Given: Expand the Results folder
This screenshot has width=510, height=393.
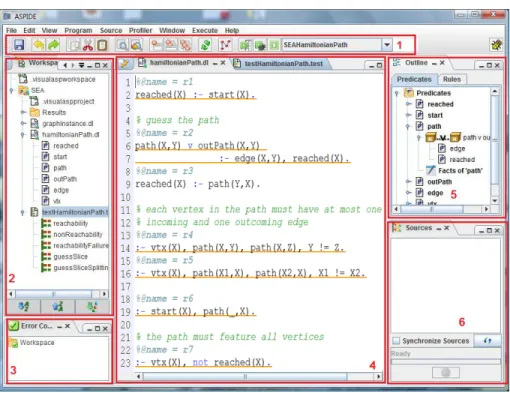Looking at the screenshot, I should tap(23, 112).
